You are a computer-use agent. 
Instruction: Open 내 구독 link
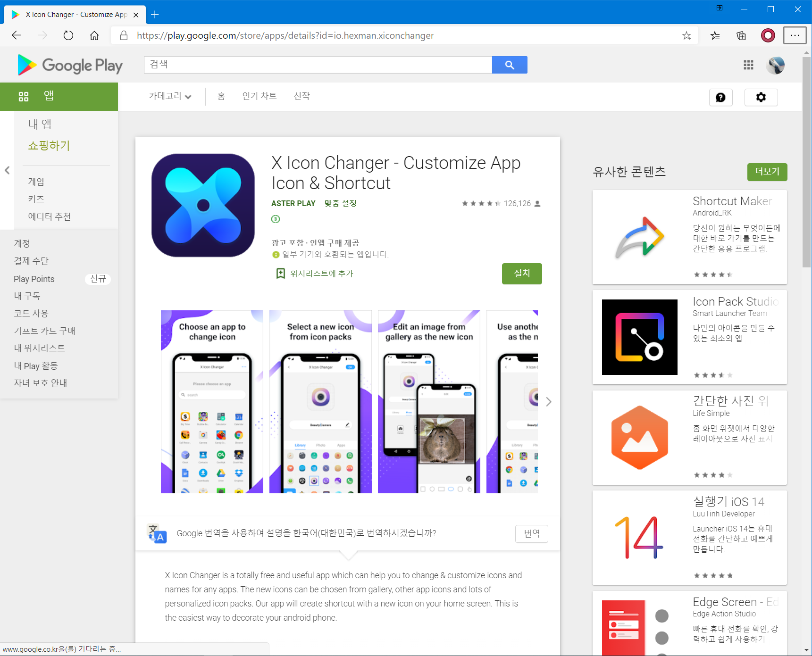pos(27,296)
